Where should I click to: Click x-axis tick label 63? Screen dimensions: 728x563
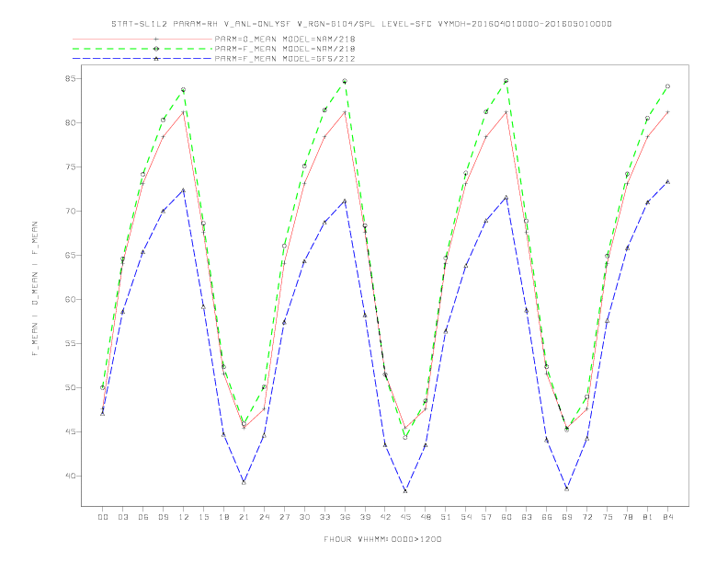tap(527, 517)
